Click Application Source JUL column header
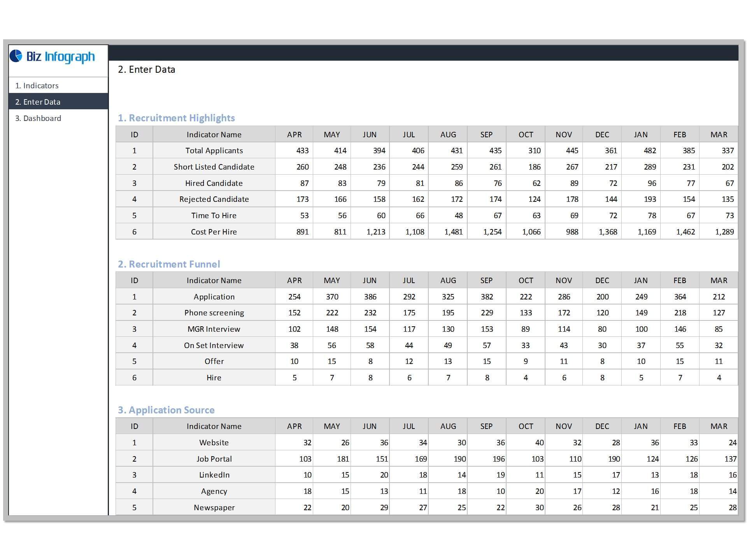This screenshot has height=560, width=747. pos(409,426)
